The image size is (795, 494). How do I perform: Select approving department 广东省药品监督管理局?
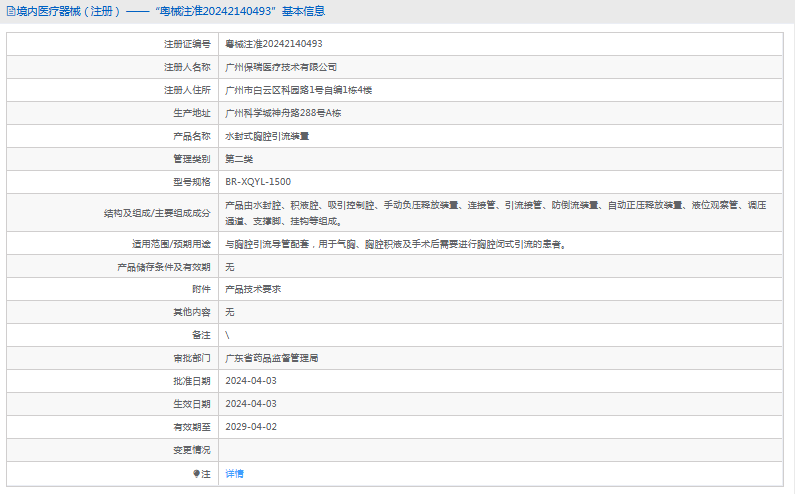272,358
